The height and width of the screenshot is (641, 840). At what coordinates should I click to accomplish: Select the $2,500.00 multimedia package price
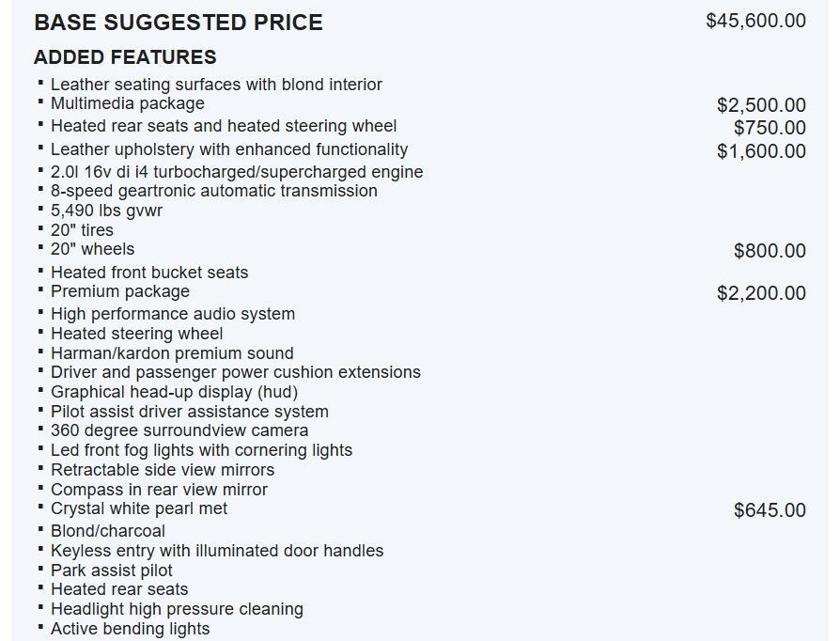pos(761,105)
